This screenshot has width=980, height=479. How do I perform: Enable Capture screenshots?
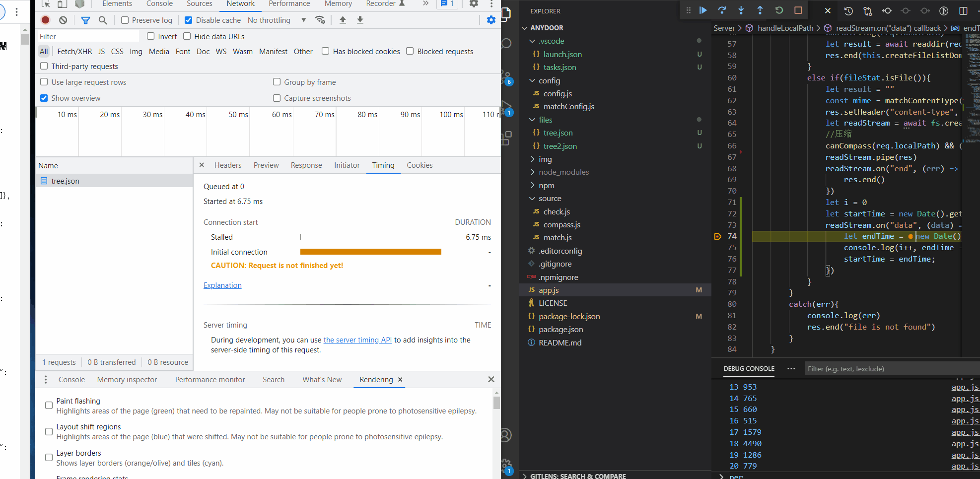[277, 98]
